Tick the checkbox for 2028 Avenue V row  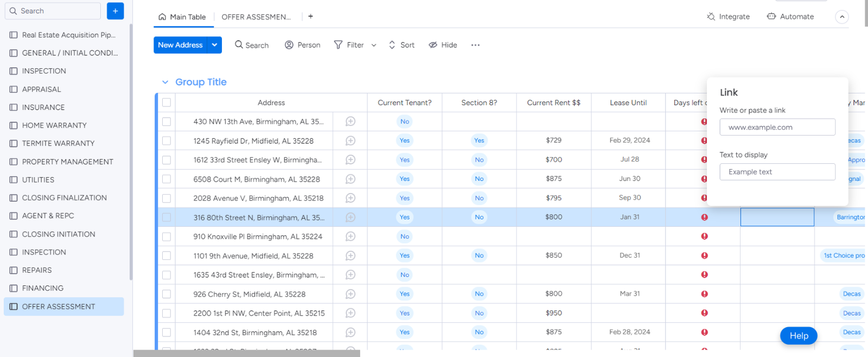pyautogui.click(x=167, y=199)
